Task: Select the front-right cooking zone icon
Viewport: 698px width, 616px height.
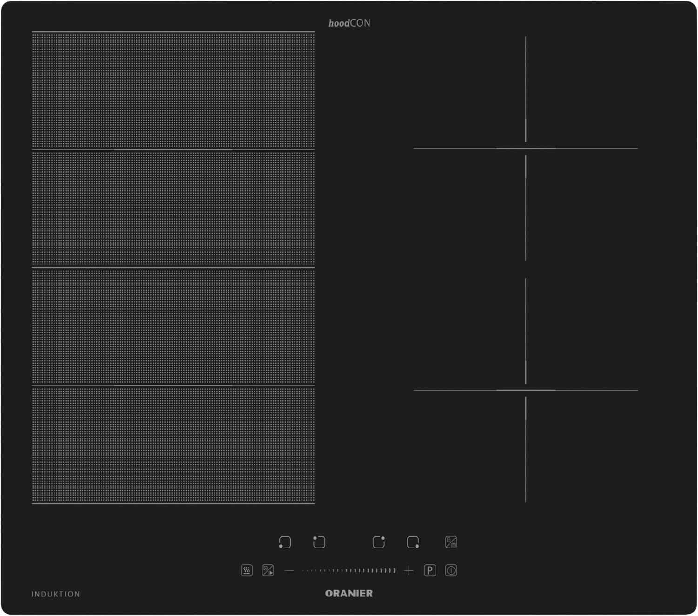Action: 413,542
